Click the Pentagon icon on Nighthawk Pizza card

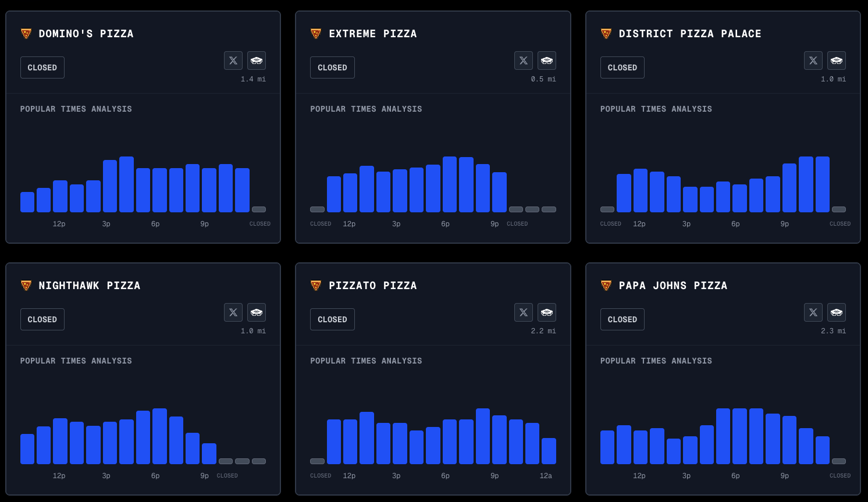click(257, 312)
